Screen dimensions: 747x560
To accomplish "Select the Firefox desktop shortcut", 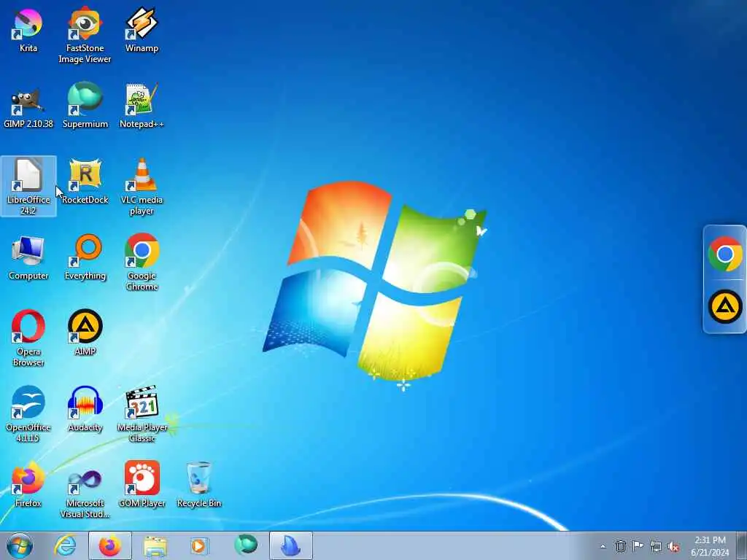I will pyautogui.click(x=28, y=484).
